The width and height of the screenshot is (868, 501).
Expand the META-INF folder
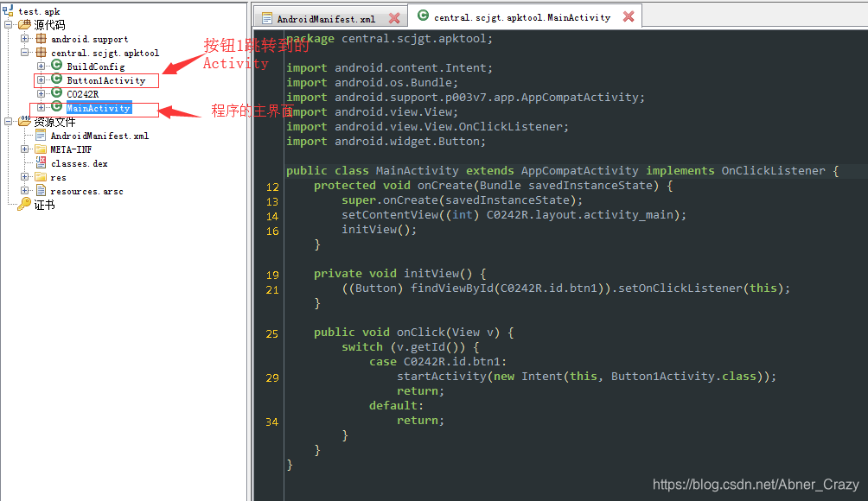pyautogui.click(x=24, y=149)
